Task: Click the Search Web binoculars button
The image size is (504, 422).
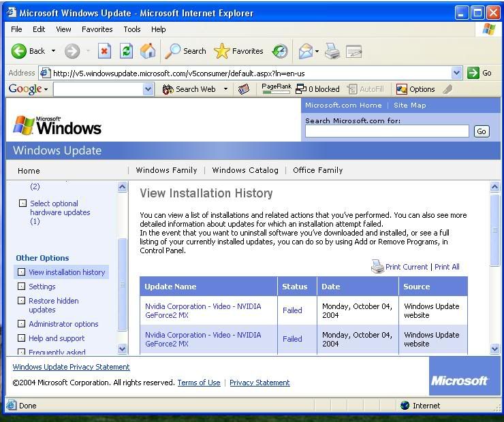Action: [189, 89]
